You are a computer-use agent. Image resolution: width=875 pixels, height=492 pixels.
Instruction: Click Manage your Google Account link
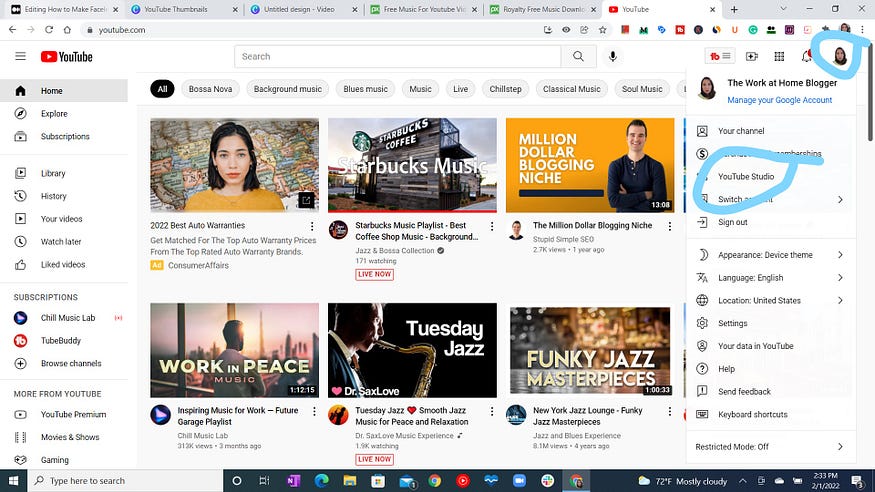pos(780,100)
